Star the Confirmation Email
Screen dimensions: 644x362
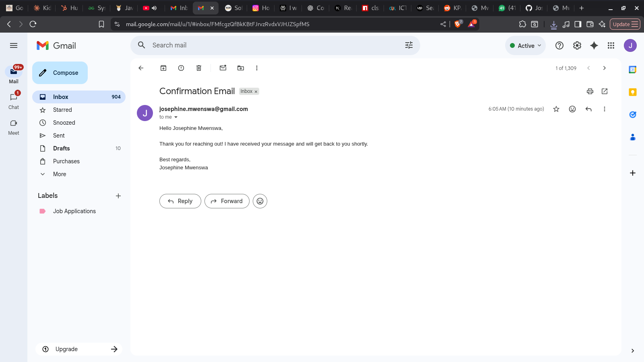[x=556, y=109]
